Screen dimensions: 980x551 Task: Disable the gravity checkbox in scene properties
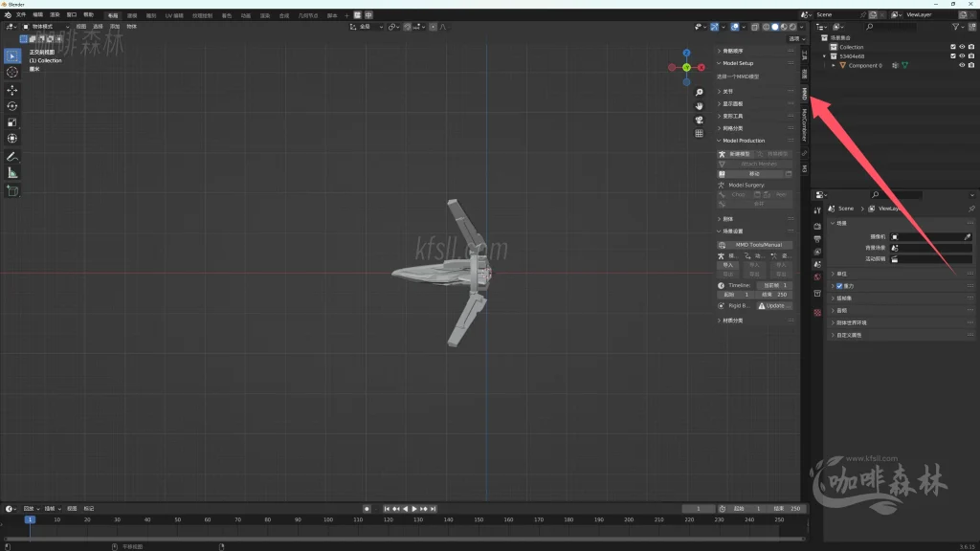tap(839, 285)
